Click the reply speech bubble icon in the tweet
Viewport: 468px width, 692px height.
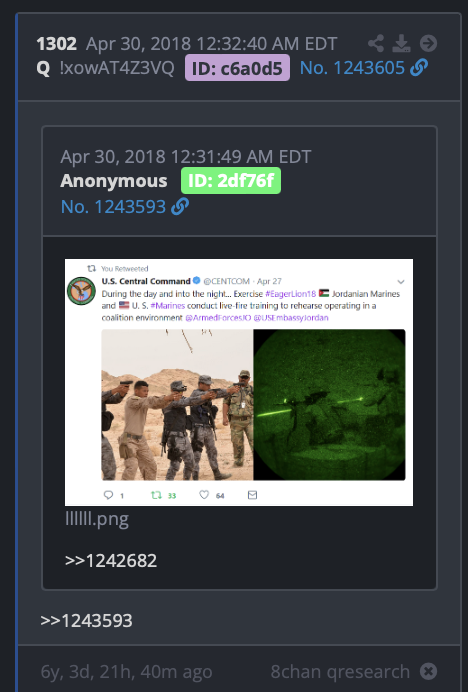108,495
